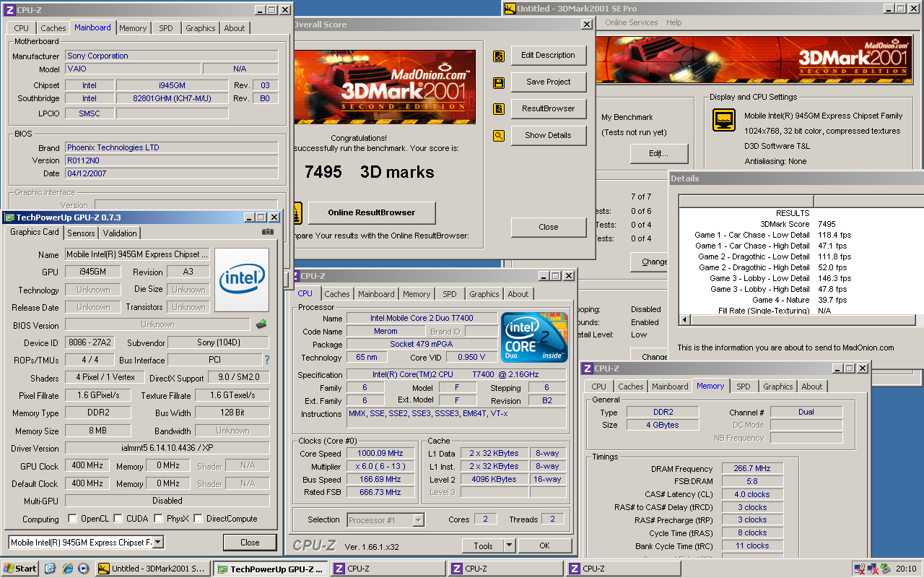Close the Overall Score dialog with the Close button
This screenshot has height=578, width=924.
point(549,227)
